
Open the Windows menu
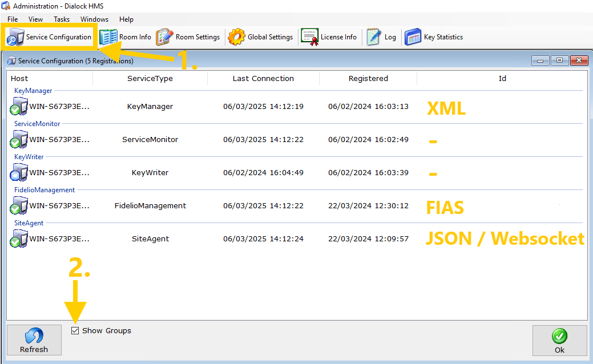[x=94, y=19]
